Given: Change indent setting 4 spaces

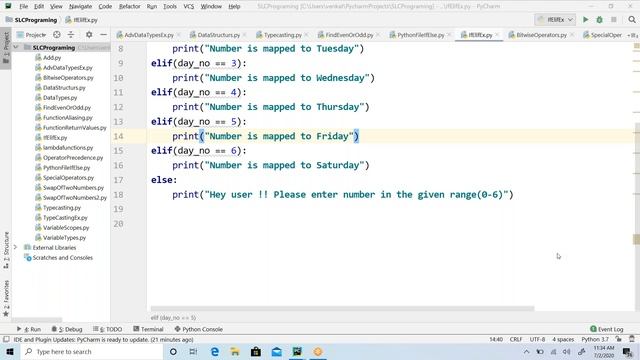Looking at the screenshot, I should (563, 339).
